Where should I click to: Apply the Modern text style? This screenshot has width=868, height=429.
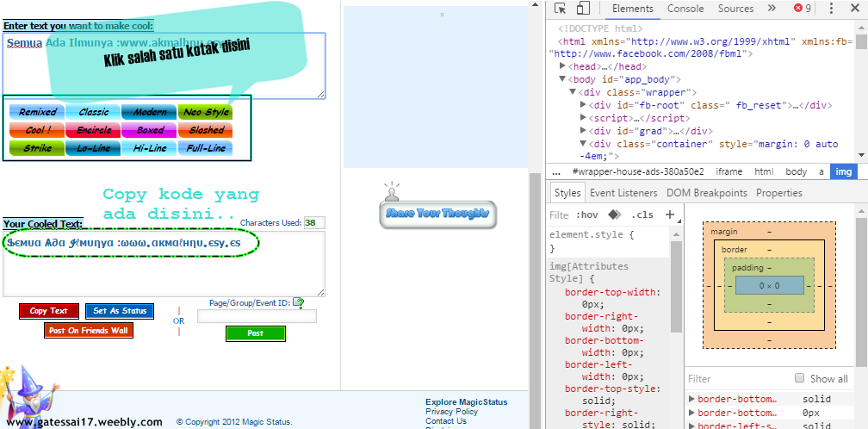pos(150,112)
